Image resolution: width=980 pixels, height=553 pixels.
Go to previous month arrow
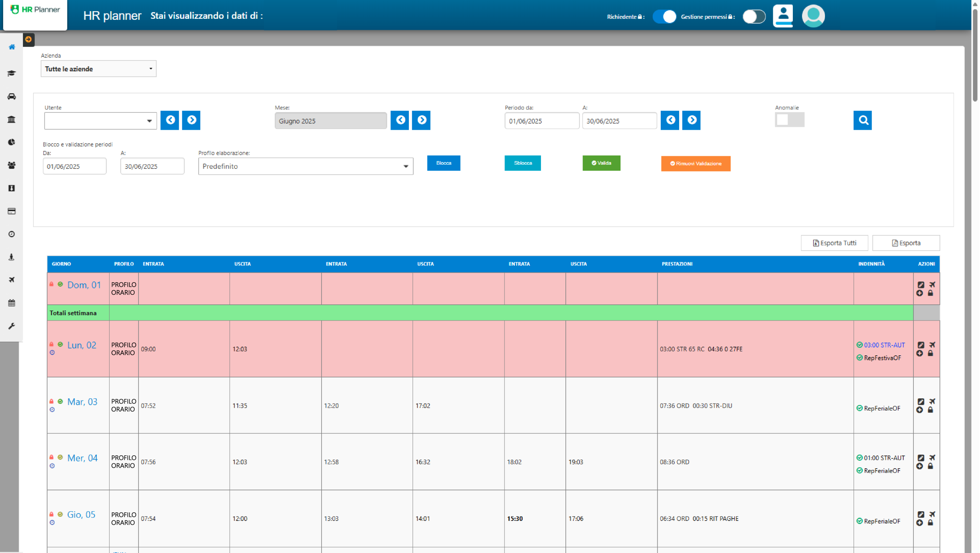point(400,120)
